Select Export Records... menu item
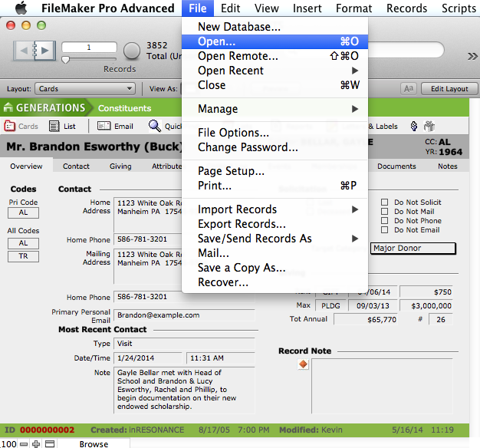 [x=275, y=224]
